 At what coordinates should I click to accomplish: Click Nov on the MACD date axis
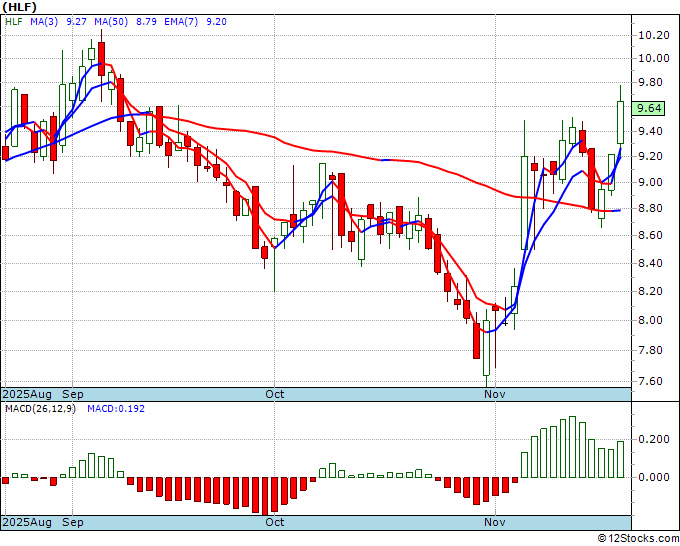[495, 522]
